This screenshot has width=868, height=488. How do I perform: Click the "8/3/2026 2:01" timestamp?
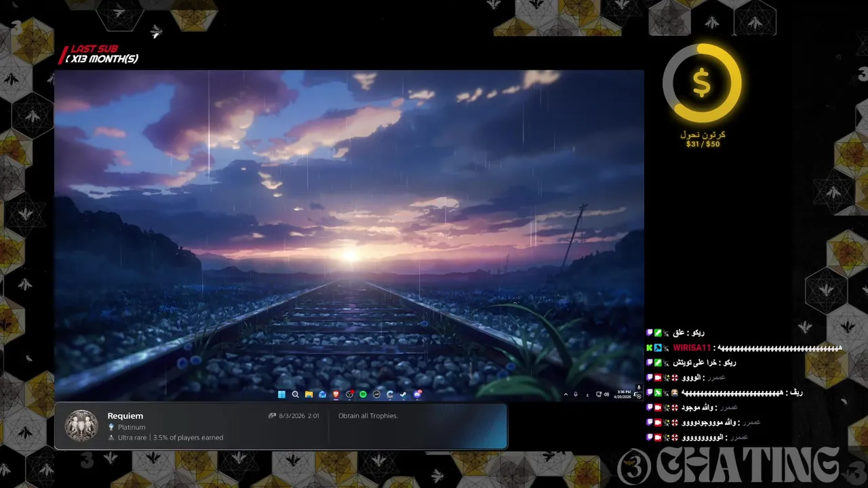pos(299,416)
